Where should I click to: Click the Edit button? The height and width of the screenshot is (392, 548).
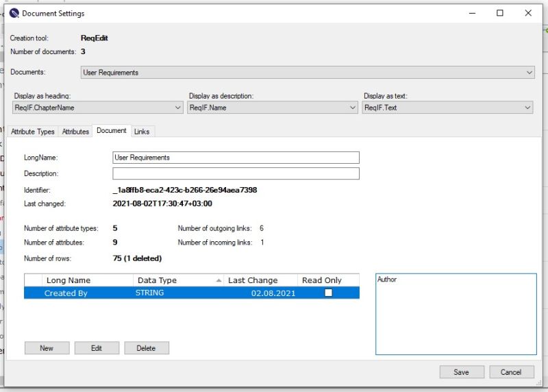click(x=97, y=348)
